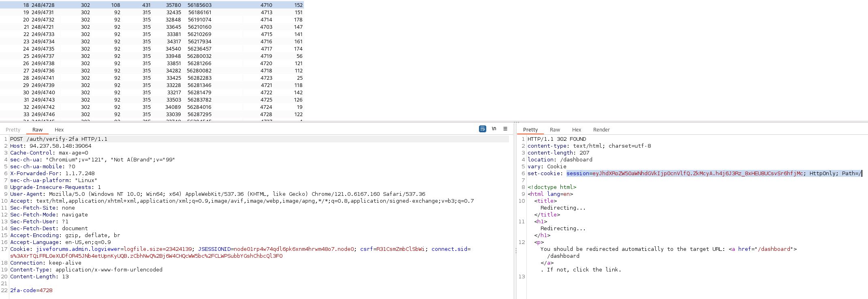Switch response view to Raw tab

555,129
